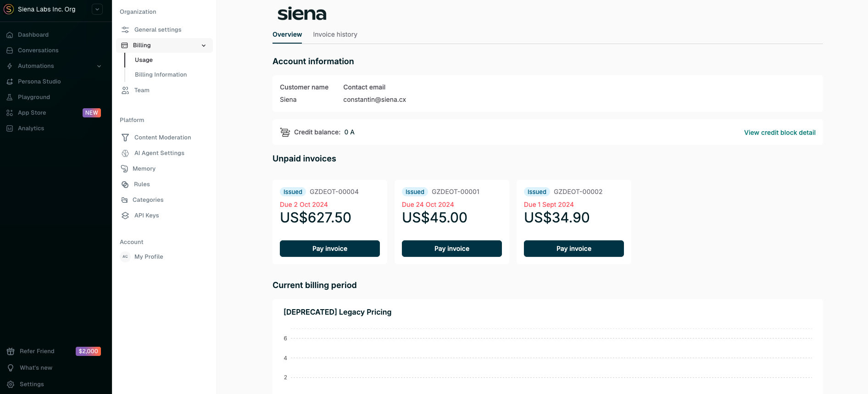This screenshot has width=868, height=394.
Task: Click the API Keys layers icon
Action: click(x=125, y=216)
